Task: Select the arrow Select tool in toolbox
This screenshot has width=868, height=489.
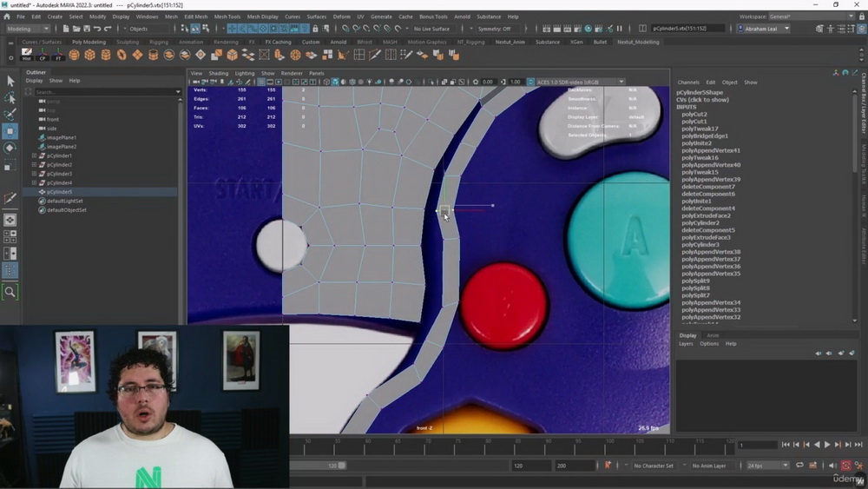Action: point(10,81)
